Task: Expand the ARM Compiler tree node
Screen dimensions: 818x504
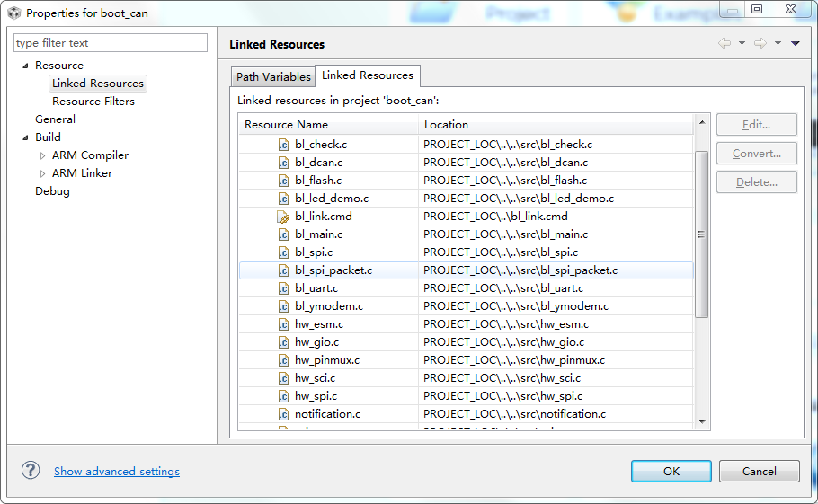Action: [42, 155]
